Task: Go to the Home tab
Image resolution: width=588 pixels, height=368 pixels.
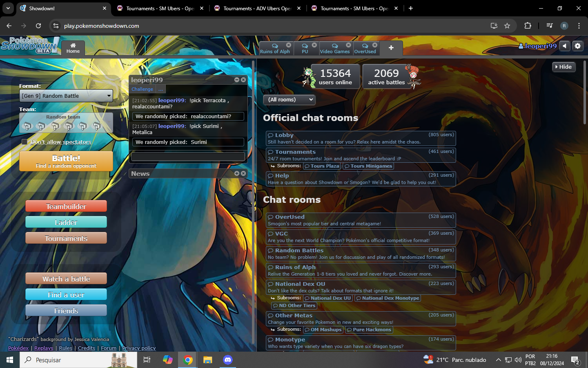Action: coord(73,48)
